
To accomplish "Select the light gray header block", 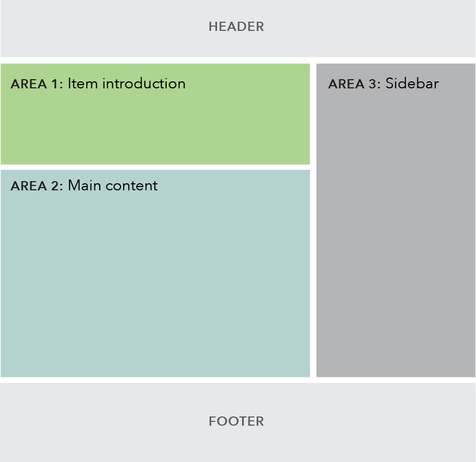I will point(238,29).
